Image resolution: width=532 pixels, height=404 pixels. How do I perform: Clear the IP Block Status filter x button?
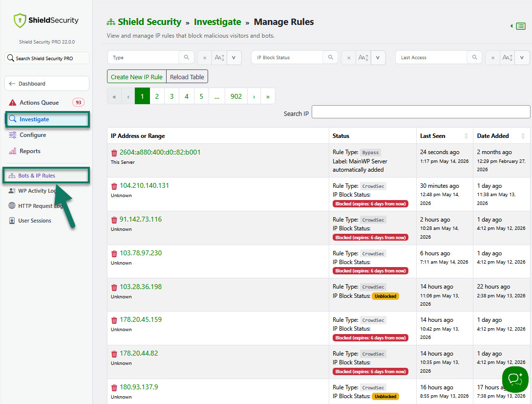[349, 58]
